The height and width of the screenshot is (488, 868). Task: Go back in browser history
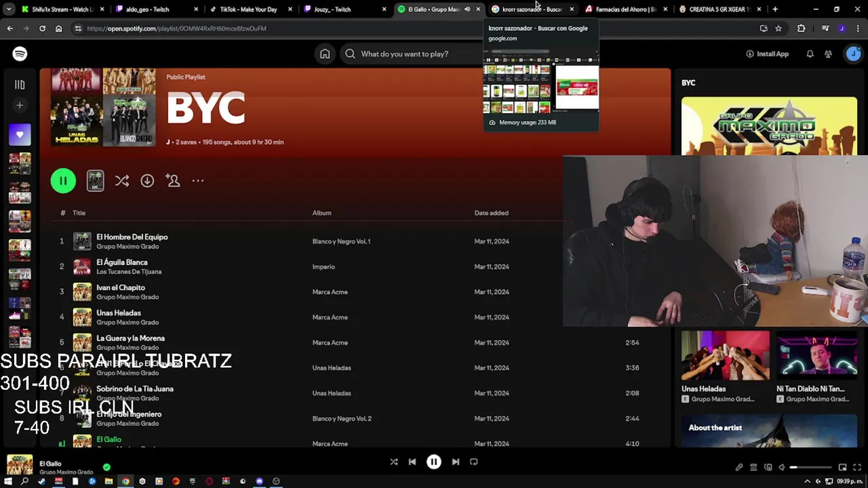pyautogui.click(x=9, y=28)
